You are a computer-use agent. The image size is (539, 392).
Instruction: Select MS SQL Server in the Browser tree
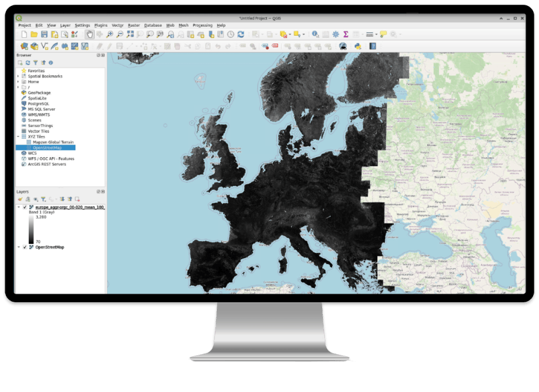[41, 109]
